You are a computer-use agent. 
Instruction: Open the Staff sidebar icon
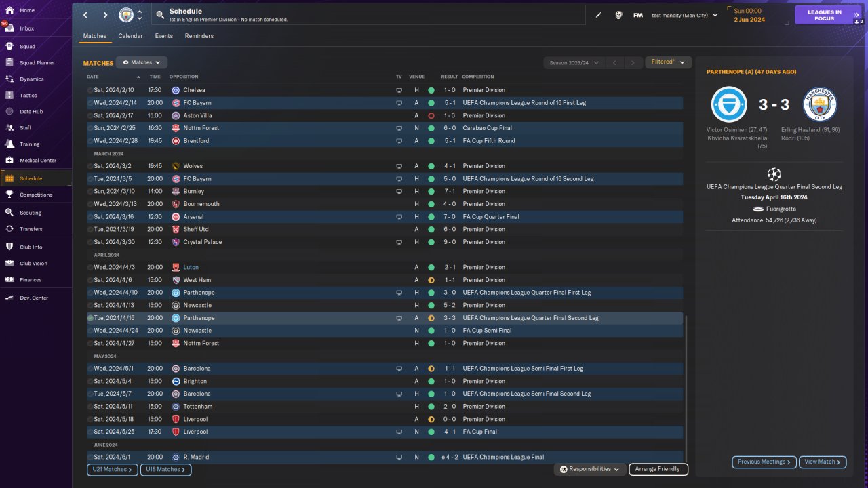pyautogui.click(x=9, y=128)
